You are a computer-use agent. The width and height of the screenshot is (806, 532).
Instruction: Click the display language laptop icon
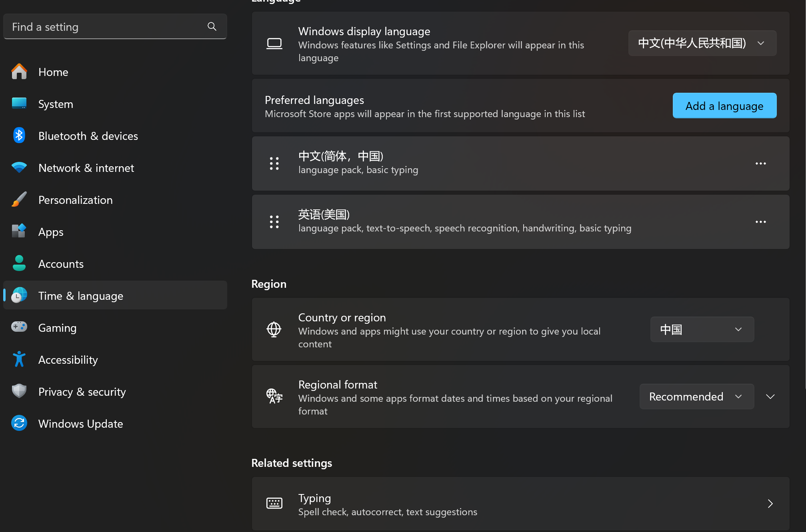coord(274,44)
